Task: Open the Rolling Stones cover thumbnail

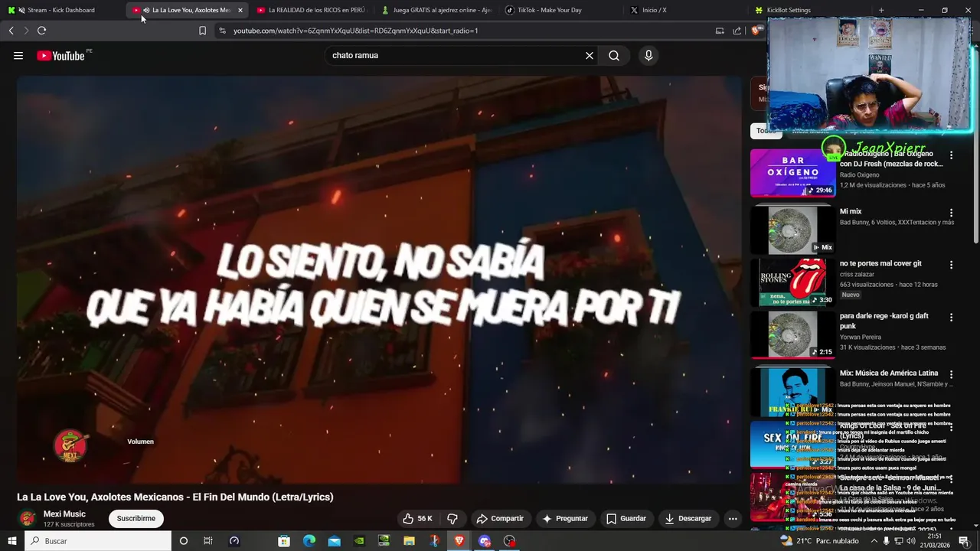Action: pos(792,282)
